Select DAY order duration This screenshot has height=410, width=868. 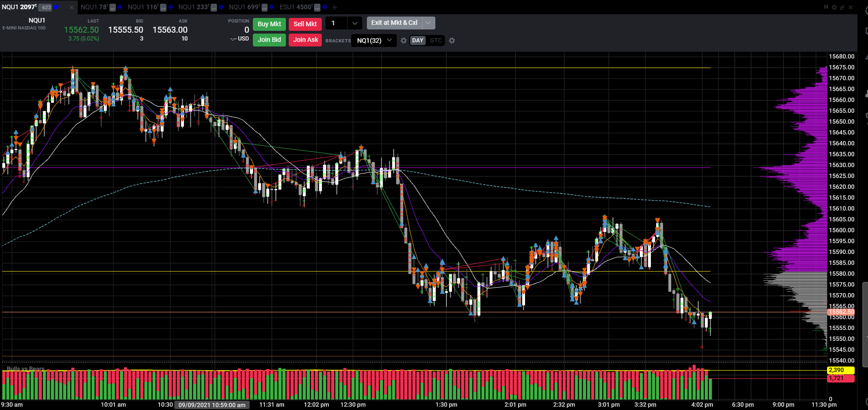pos(417,40)
